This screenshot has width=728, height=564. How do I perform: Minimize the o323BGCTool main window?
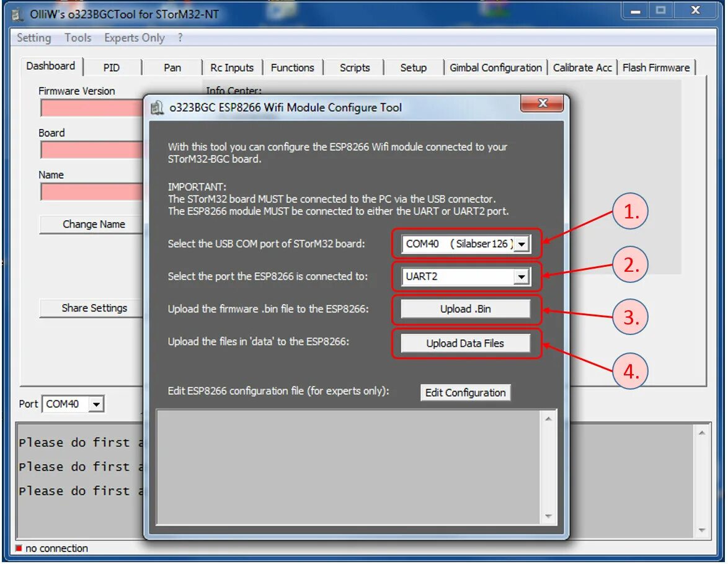(635, 11)
